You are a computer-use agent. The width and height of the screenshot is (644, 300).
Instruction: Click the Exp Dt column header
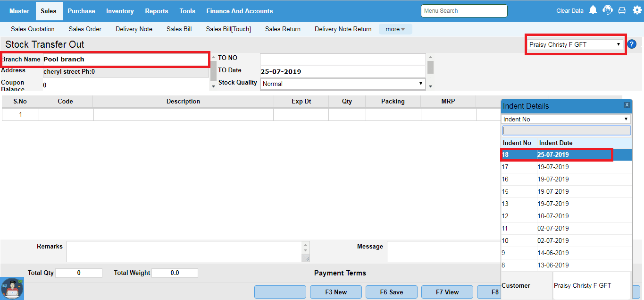(x=301, y=102)
